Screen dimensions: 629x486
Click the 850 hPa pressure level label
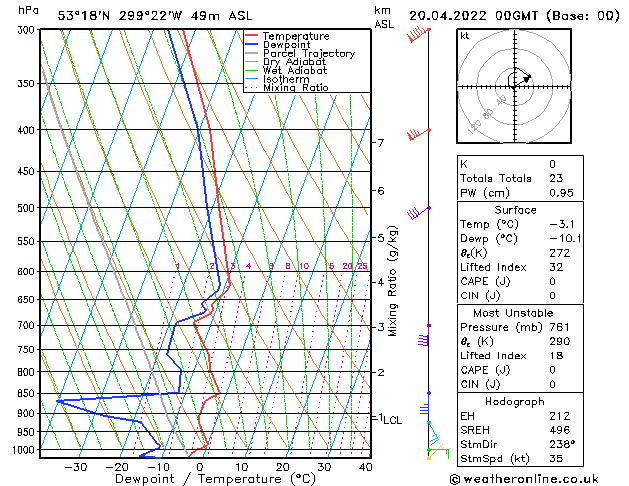(x=28, y=393)
